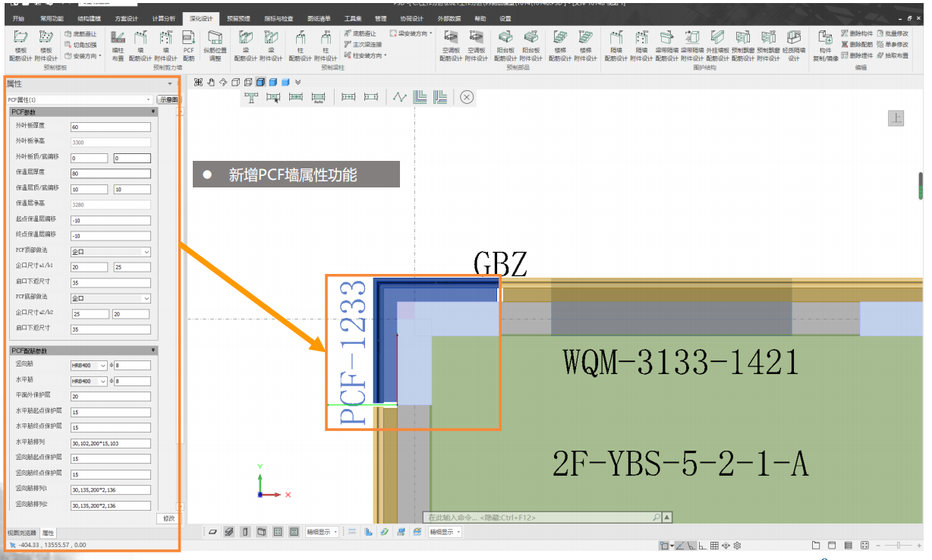Click the zoom slider in status bar
The width and height of the screenshot is (932, 560).
click(x=898, y=546)
